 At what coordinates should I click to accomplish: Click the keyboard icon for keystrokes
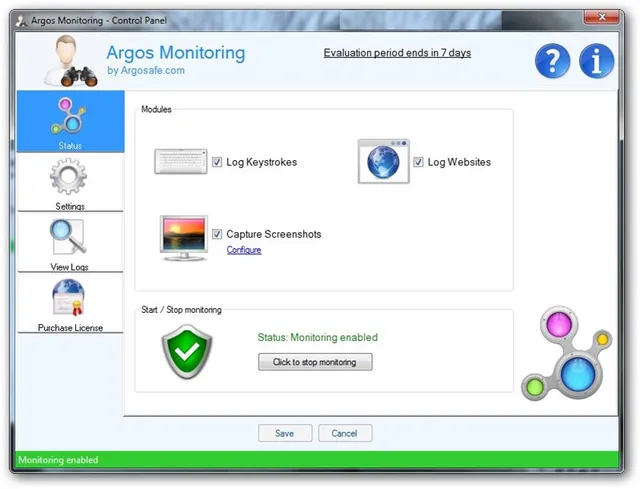[181, 162]
